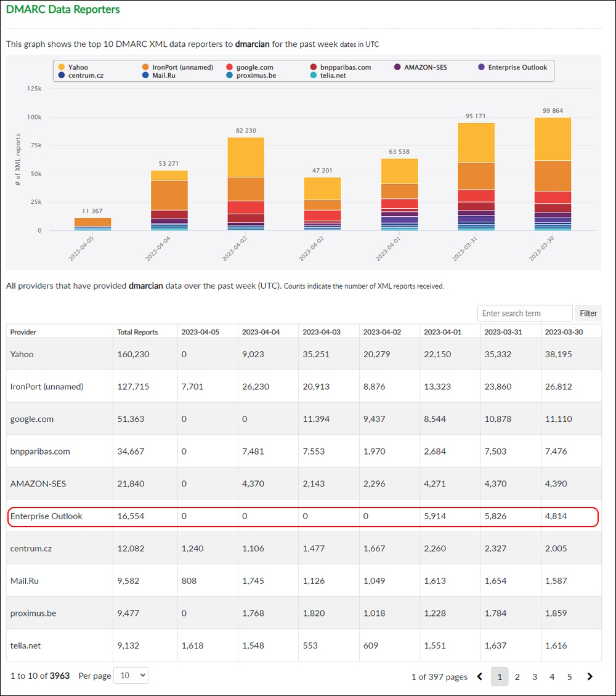The height and width of the screenshot is (696, 616).
Task: Click the value 5,914 in Enterprise Outlook row
Action: pyautogui.click(x=435, y=516)
